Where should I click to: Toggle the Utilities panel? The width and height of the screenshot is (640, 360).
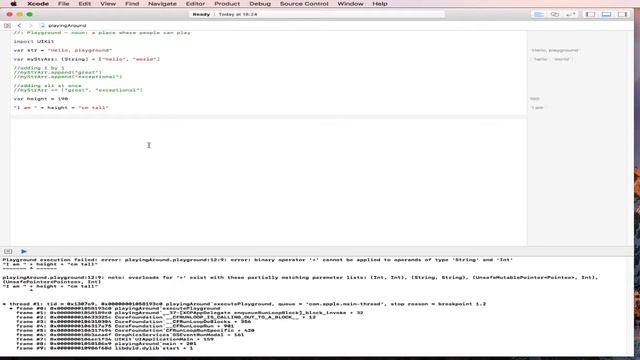tap(622, 14)
